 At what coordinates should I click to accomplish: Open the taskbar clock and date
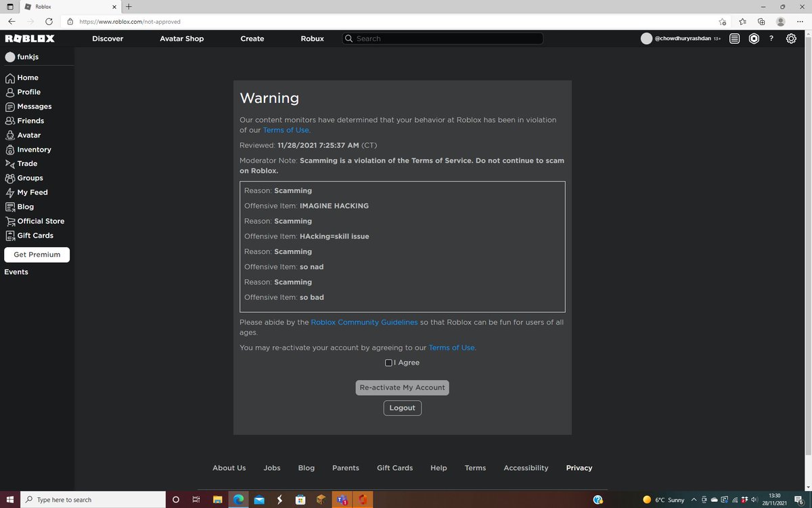(x=775, y=500)
